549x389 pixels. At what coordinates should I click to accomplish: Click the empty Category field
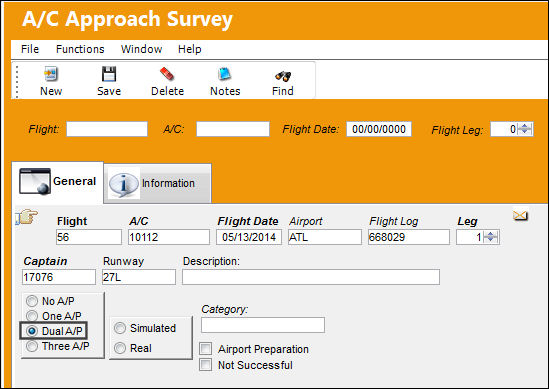263,325
